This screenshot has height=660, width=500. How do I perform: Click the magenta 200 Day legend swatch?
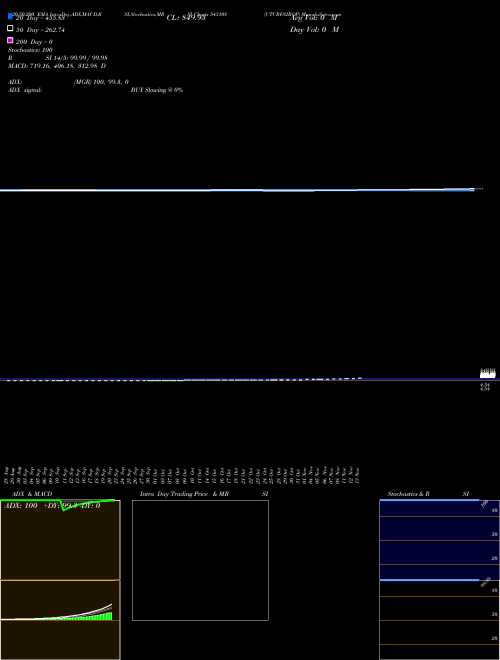pyautogui.click(x=10, y=40)
